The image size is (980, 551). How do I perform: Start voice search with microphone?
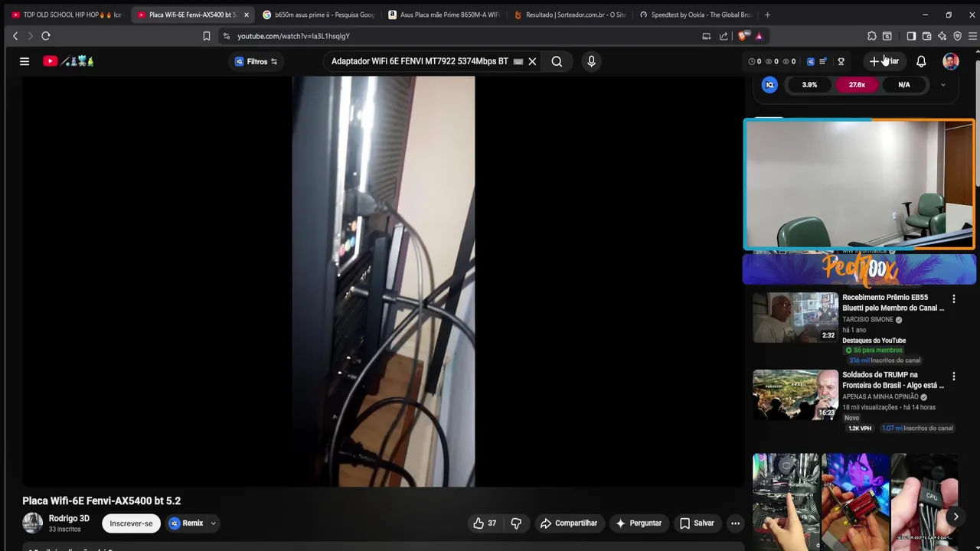click(591, 61)
